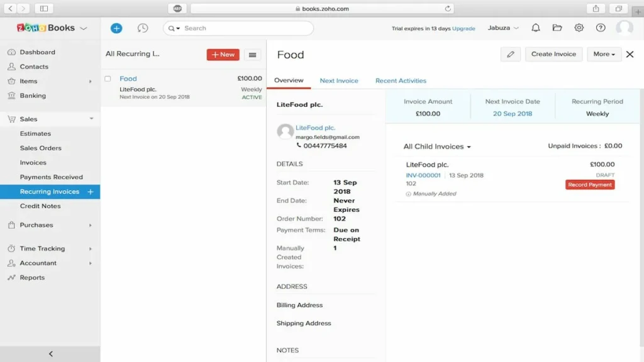
Task: Switch to the Next Invoice tab
Action: pos(339,80)
